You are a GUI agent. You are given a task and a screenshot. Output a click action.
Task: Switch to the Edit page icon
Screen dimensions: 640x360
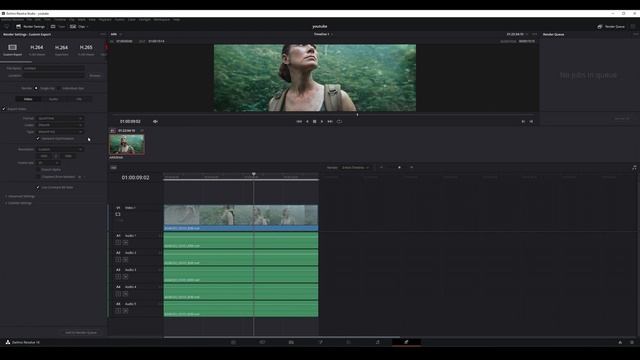[291, 342]
